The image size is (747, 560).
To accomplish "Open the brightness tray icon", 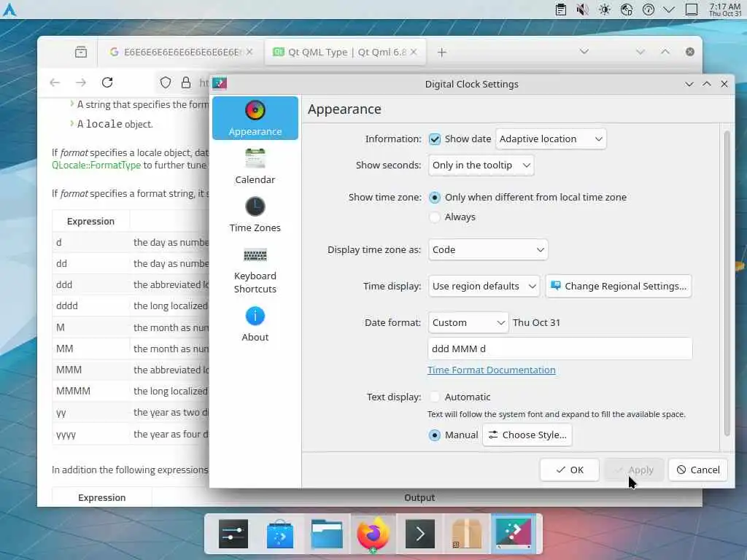I will click(605, 9).
